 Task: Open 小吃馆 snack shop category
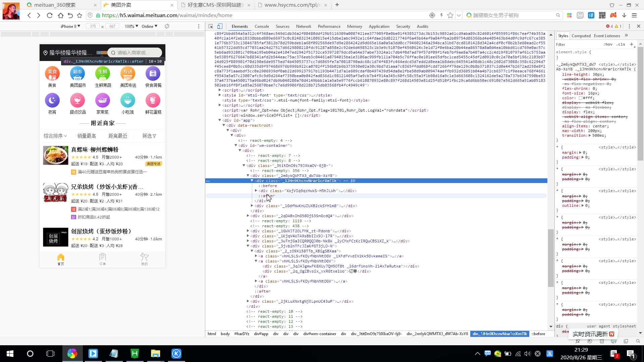tap(128, 104)
